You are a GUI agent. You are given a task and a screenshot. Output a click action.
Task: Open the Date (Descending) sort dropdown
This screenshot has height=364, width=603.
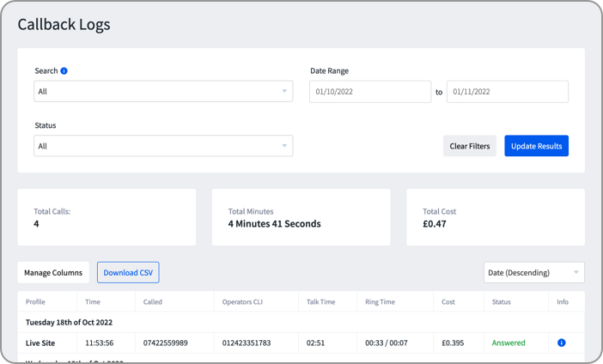coord(533,273)
